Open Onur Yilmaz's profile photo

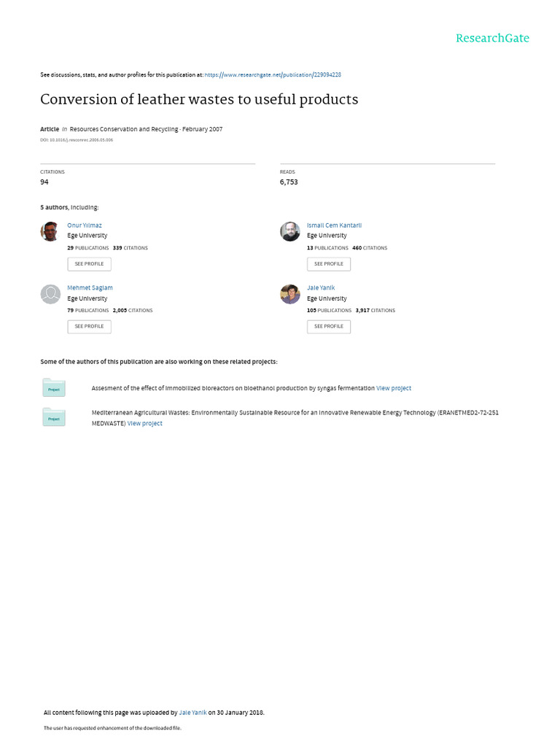[x=50, y=231]
